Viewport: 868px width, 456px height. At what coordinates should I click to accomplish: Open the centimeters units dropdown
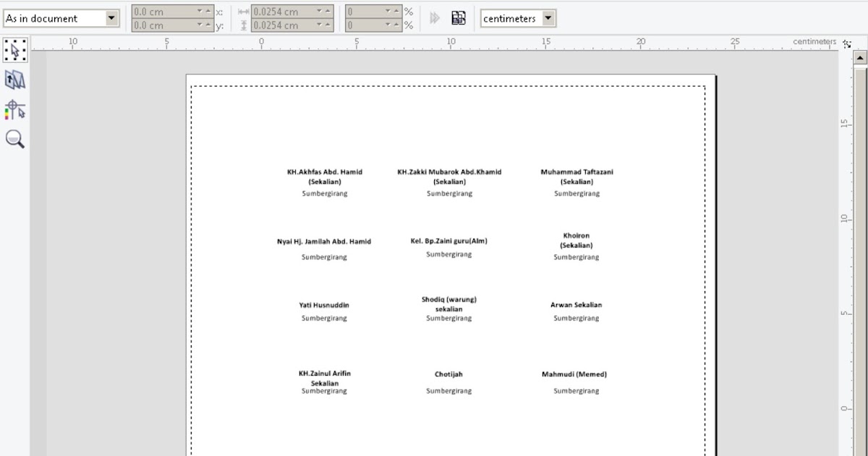[x=549, y=19]
